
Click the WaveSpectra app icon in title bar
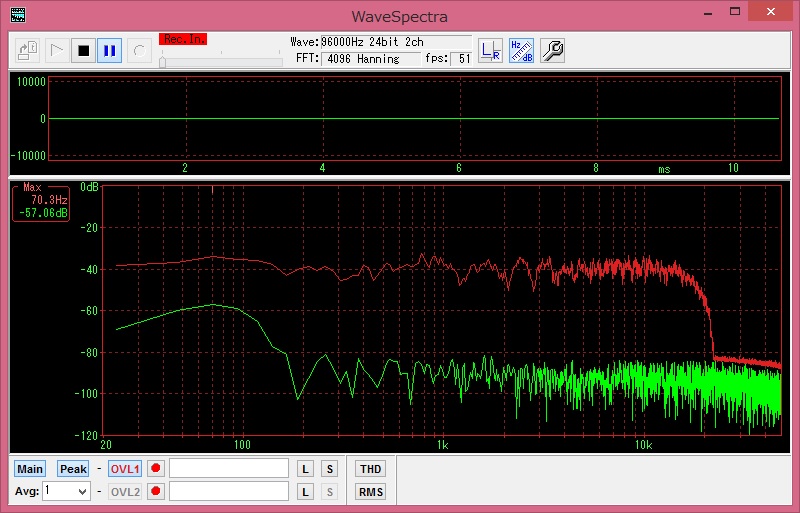click(18, 15)
